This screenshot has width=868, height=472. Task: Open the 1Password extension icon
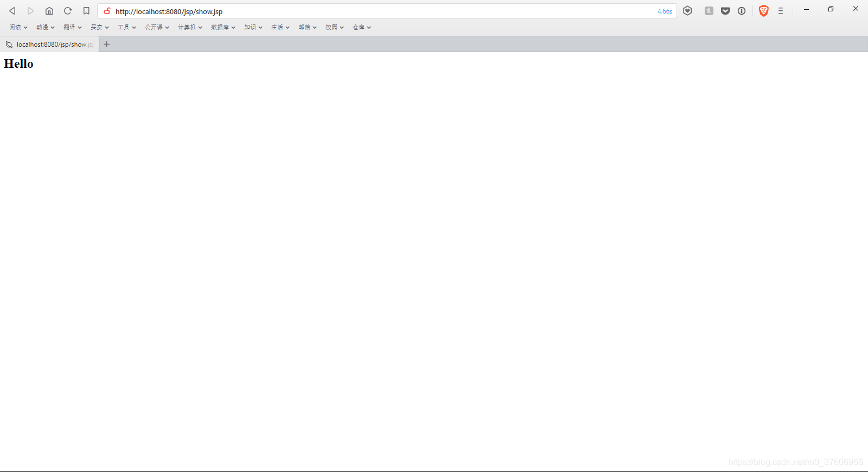tap(742, 11)
